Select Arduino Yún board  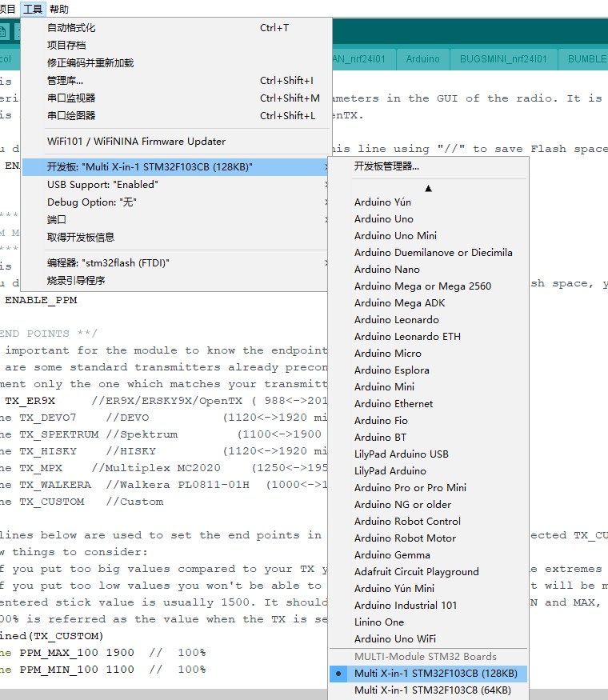click(x=429, y=202)
